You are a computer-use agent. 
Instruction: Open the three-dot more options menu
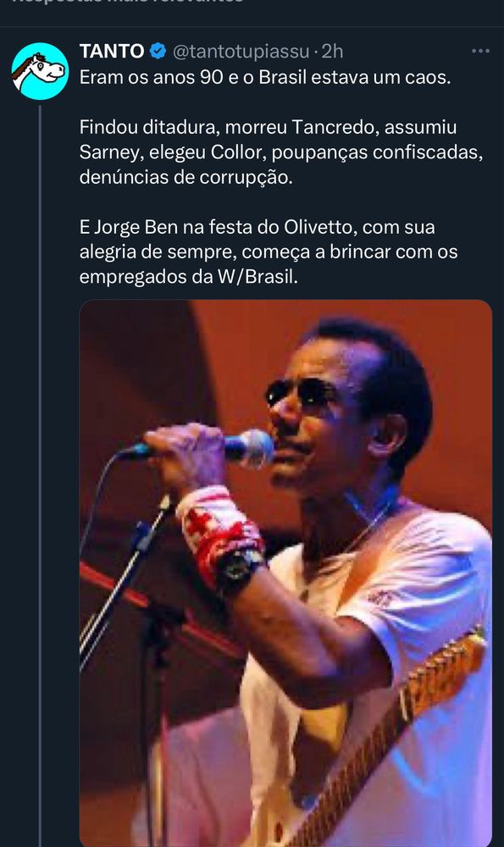click(x=480, y=52)
